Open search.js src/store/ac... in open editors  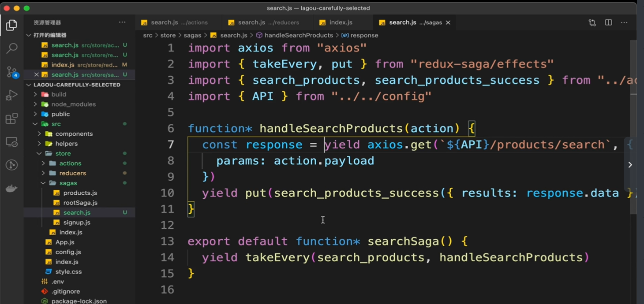[x=79, y=45]
